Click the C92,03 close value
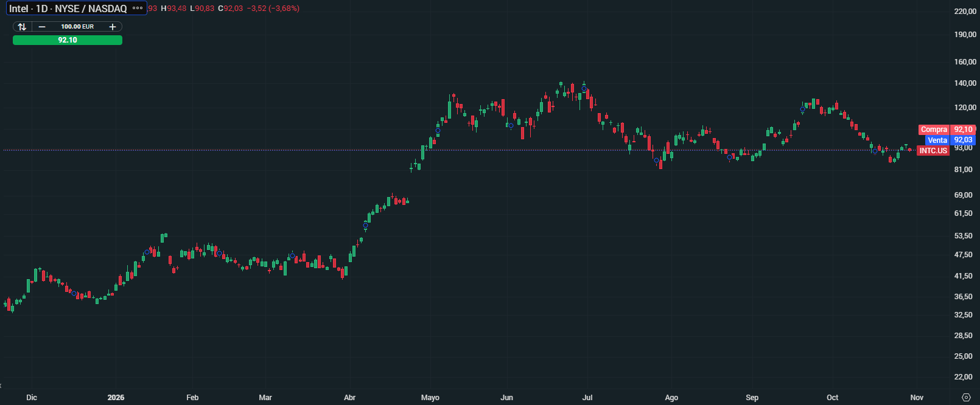Screen dimensions: 980x405 coord(231,9)
